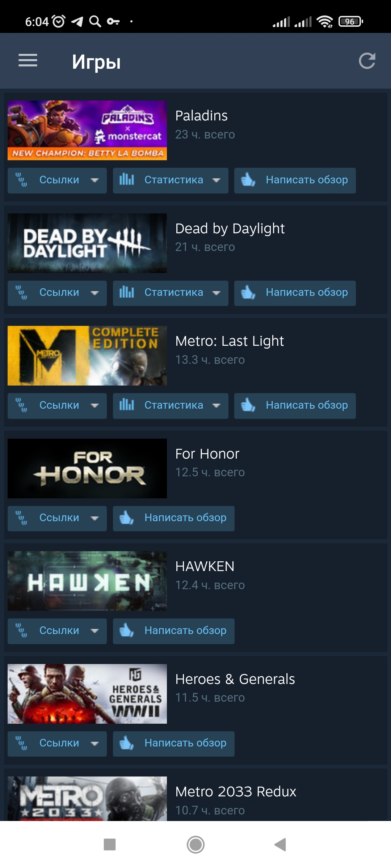Viewport: 391px width, 868px height.
Task: Expand Статистика dropdown under Metro: Last Light
Action: (x=171, y=406)
